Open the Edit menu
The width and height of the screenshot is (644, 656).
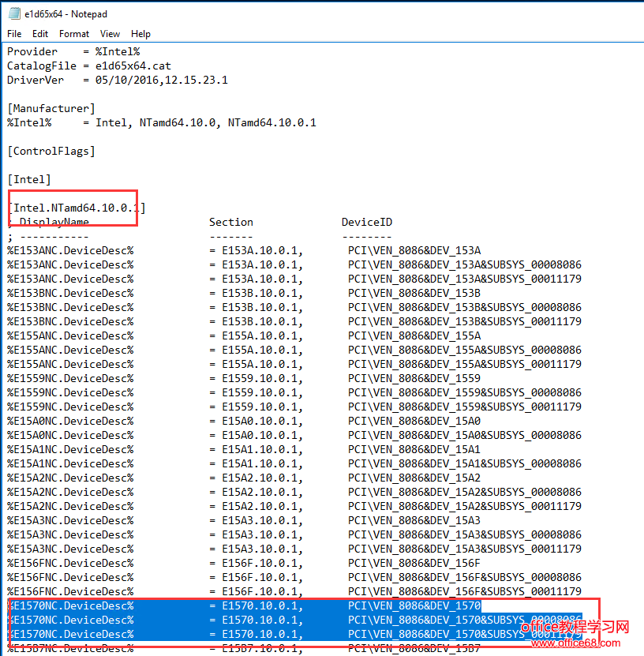coord(39,34)
